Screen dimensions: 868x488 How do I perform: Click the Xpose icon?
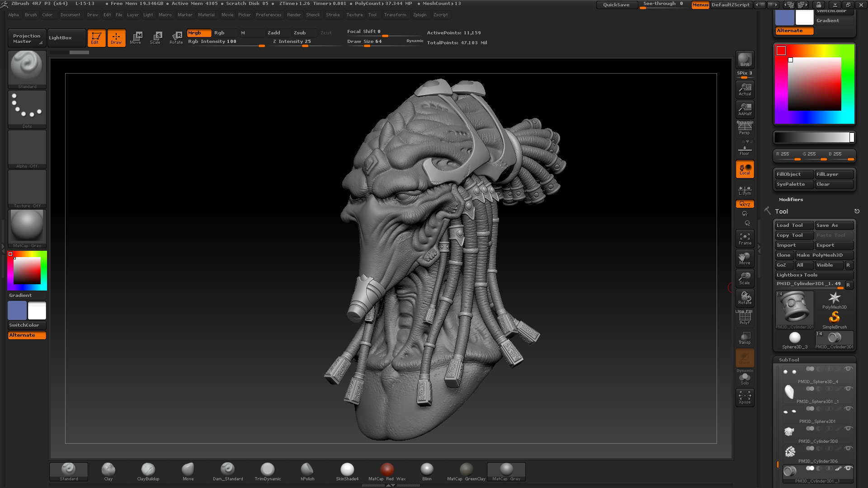pyautogui.click(x=745, y=397)
